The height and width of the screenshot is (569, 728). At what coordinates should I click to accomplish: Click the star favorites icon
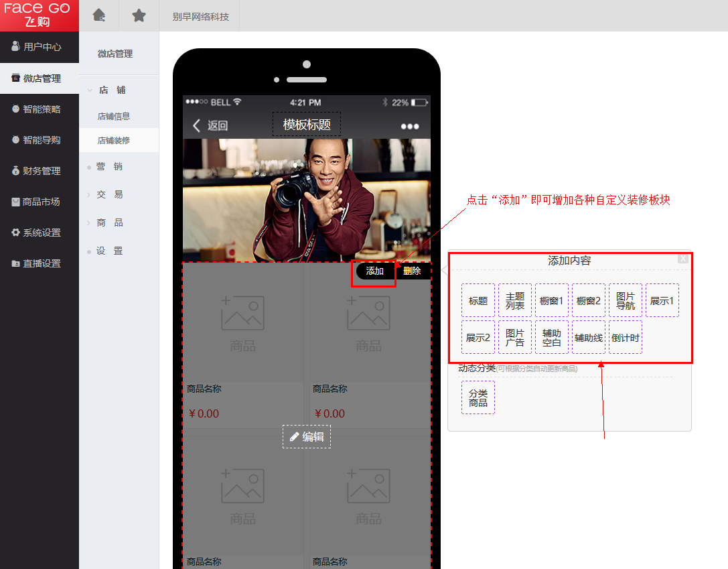[x=139, y=15]
